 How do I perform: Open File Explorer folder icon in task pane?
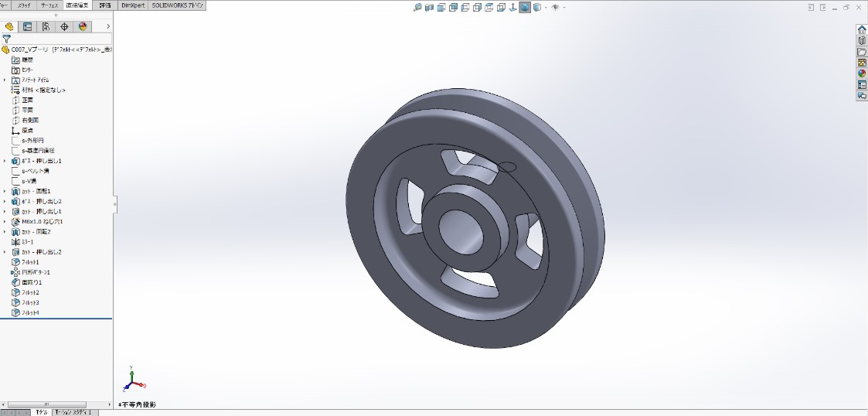pos(862,52)
